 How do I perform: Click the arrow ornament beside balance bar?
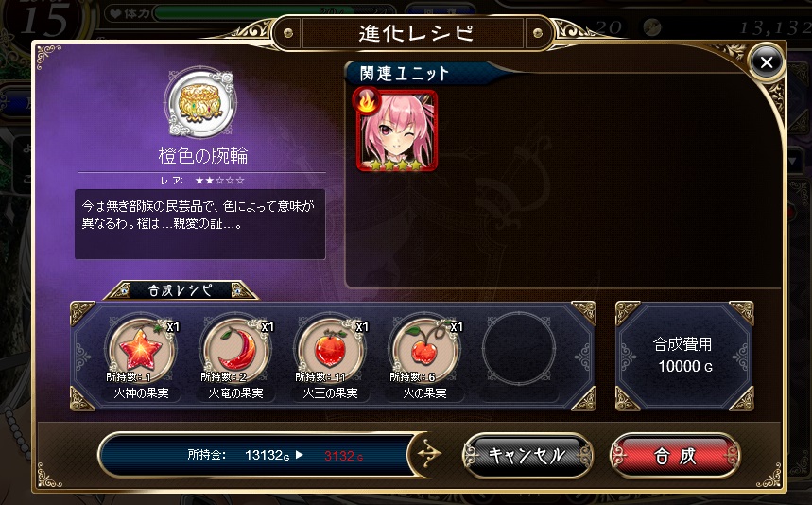429,454
